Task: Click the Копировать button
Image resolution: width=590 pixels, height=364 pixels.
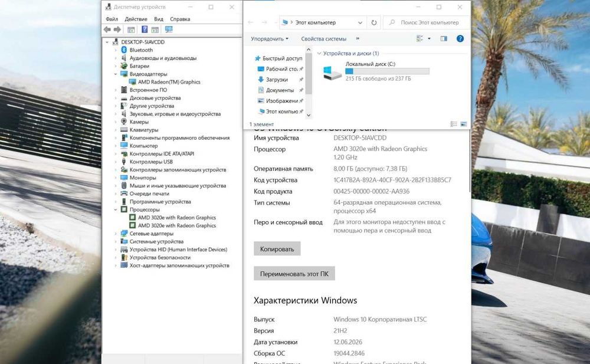Action: pos(277,249)
